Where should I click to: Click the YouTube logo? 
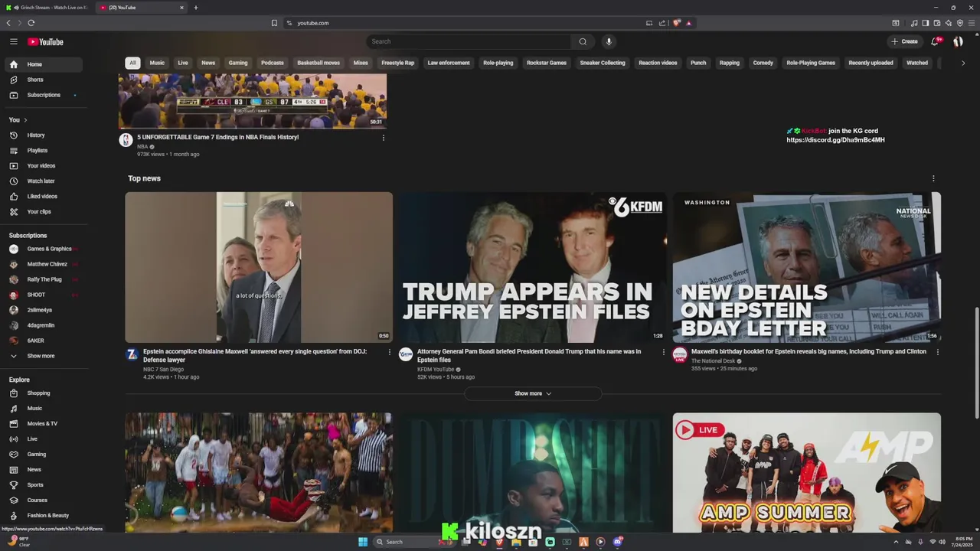click(45, 42)
